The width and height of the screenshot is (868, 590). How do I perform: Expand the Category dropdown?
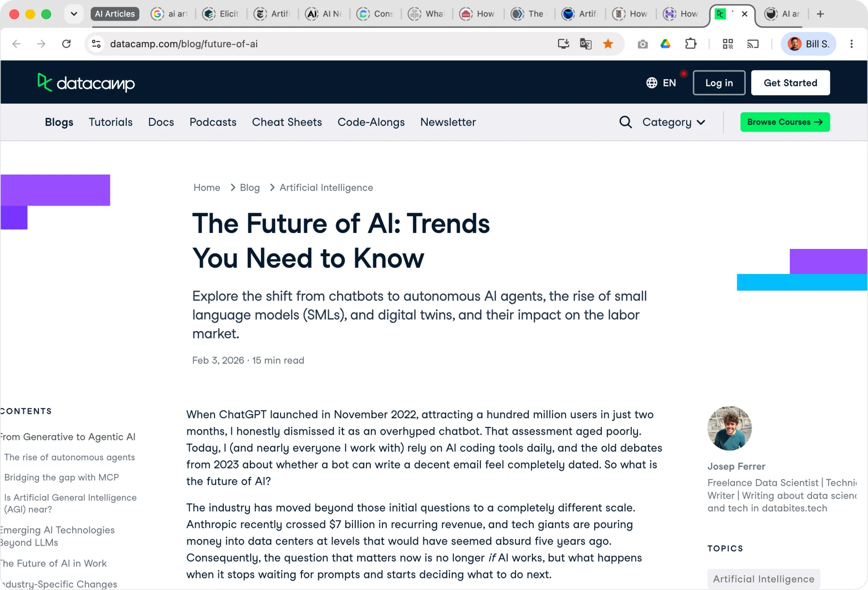tap(674, 122)
